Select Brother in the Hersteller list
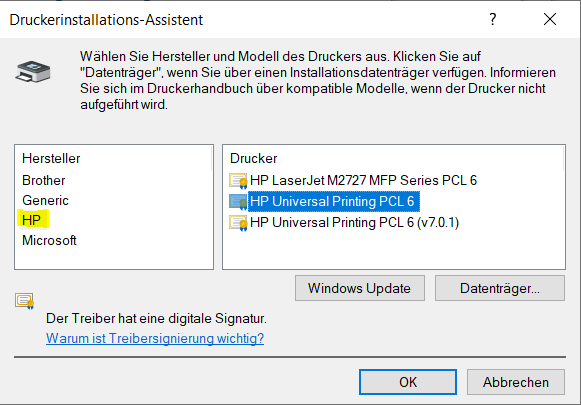 point(44,180)
